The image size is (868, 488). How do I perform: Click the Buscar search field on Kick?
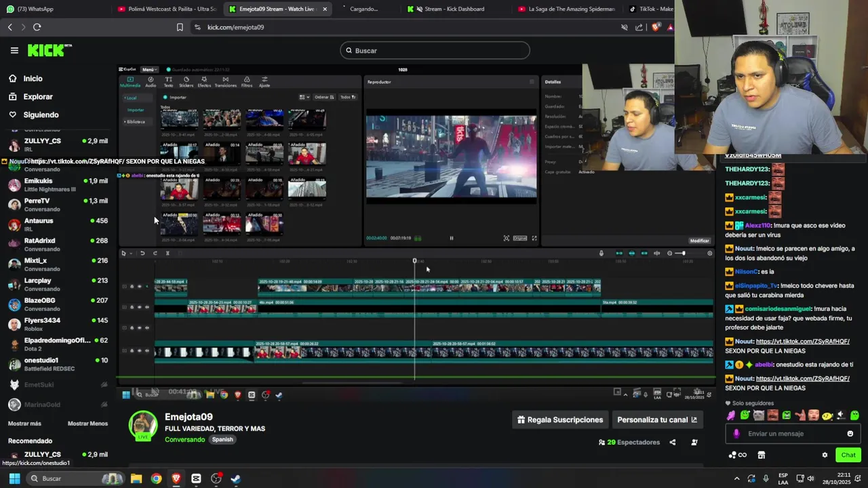pos(435,51)
